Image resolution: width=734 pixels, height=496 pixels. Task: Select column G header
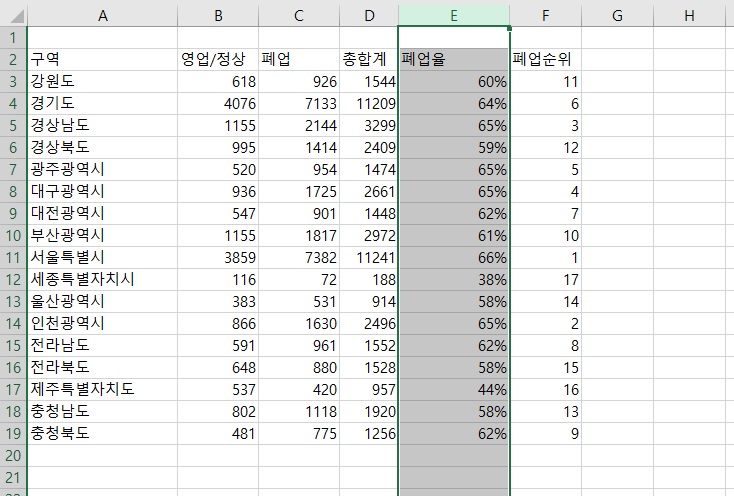(x=617, y=16)
